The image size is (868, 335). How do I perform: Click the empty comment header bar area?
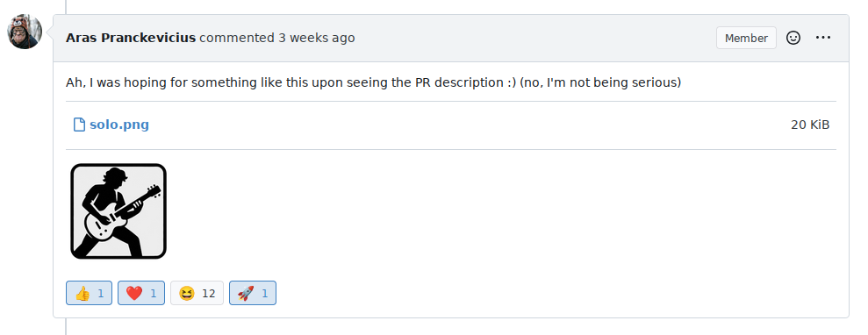(x=532, y=38)
